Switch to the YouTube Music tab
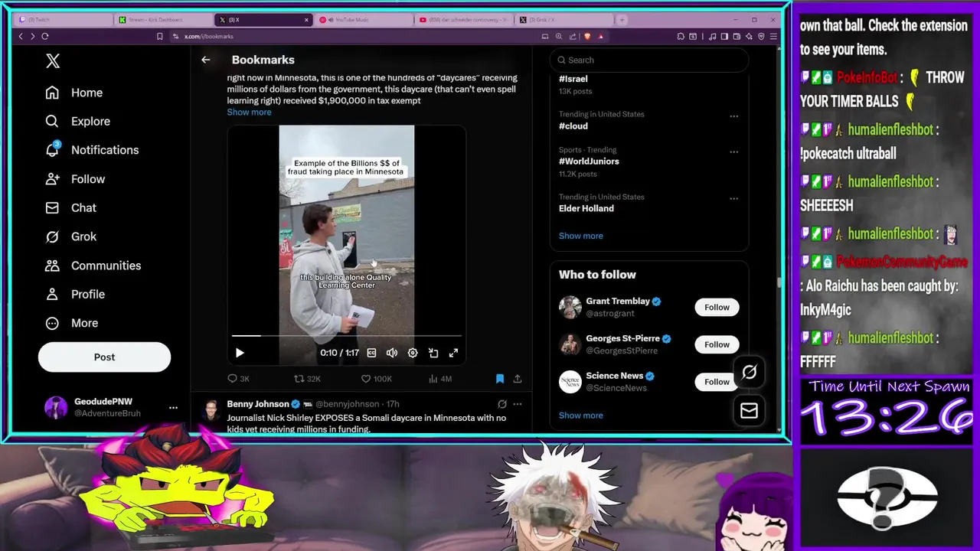Viewport: 980px width, 551px height. (x=364, y=20)
